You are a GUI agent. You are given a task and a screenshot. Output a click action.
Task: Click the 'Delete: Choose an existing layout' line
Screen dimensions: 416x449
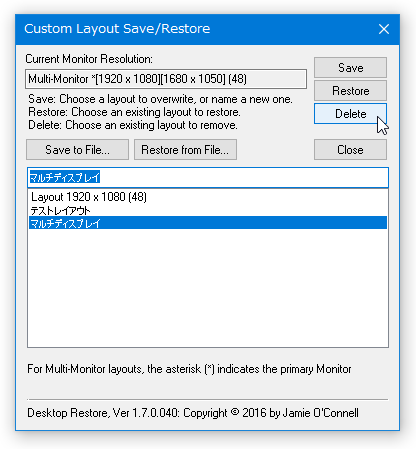(133, 125)
